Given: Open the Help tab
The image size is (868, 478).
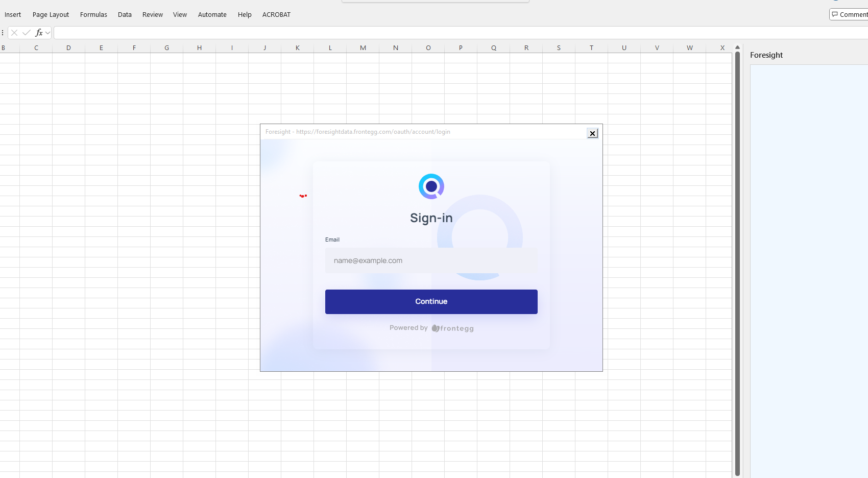Looking at the screenshot, I should click(x=245, y=14).
